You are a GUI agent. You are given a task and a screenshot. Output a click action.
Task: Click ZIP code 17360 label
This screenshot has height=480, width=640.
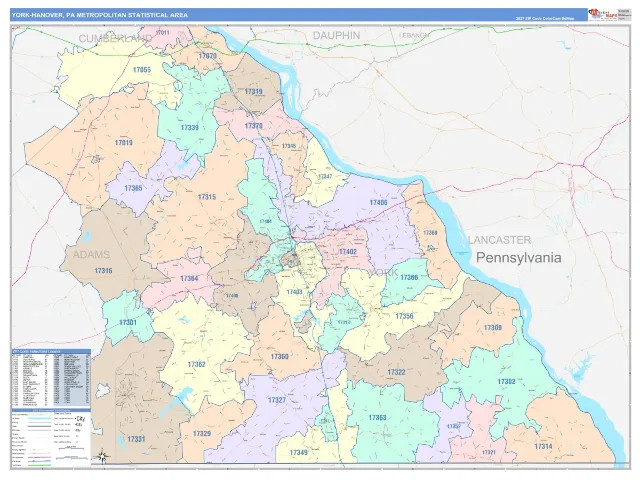pyautogui.click(x=280, y=357)
